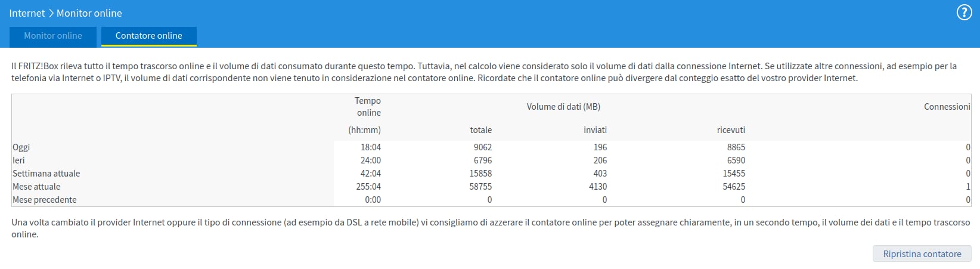Click the totale subheader

(x=481, y=130)
